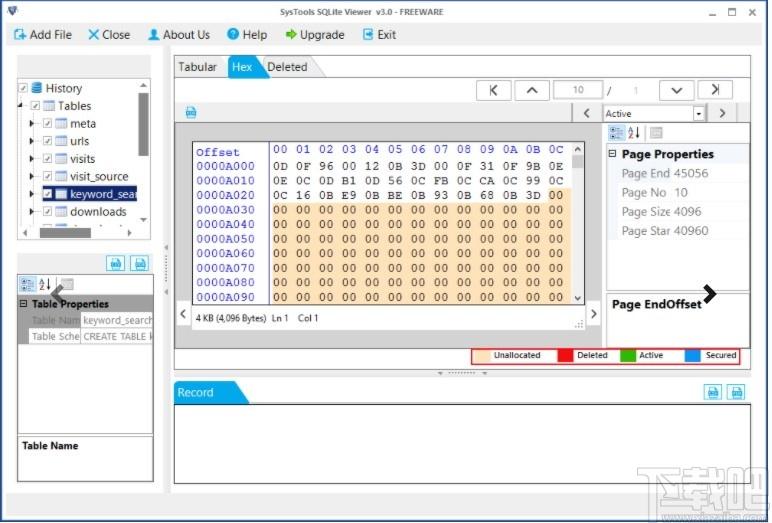Advance to the next page with down arrow
Screen dimensions: 772x523
click(677, 90)
